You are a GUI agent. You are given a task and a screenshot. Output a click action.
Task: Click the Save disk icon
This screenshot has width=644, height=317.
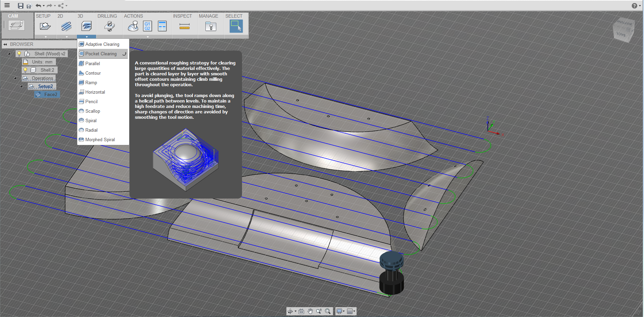click(21, 6)
